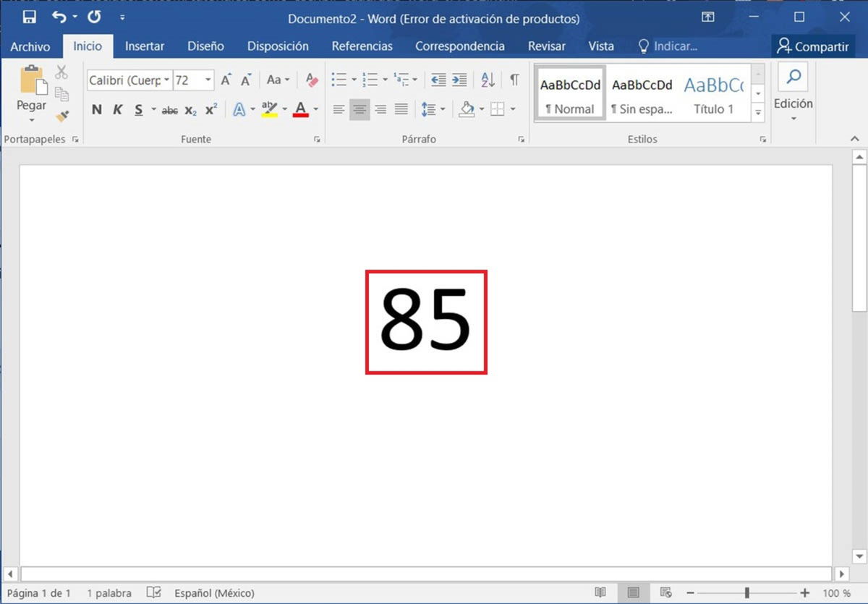This screenshot has width=868, height=604.
Task: Justify the paragraph text
Action: 401,109
